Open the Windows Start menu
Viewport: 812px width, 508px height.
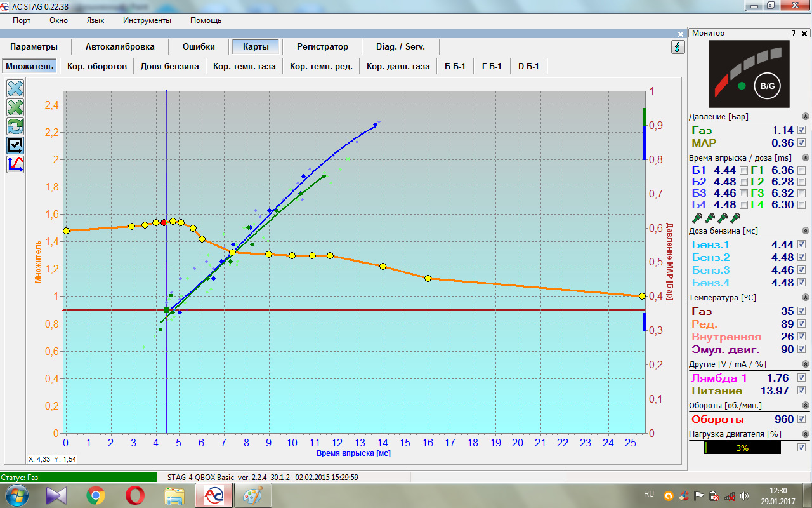tap(15, 495)
